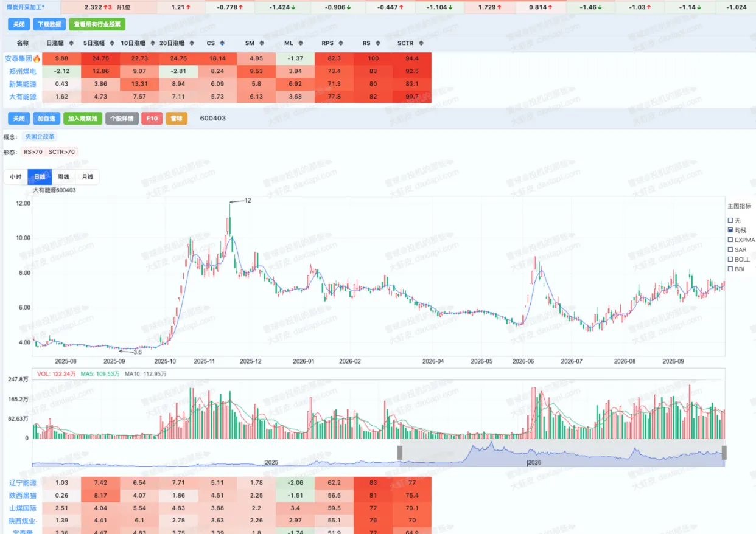Enable the EXPMA indicator checkbox
The image size is (756, 534).
click(x=730, y=240)
